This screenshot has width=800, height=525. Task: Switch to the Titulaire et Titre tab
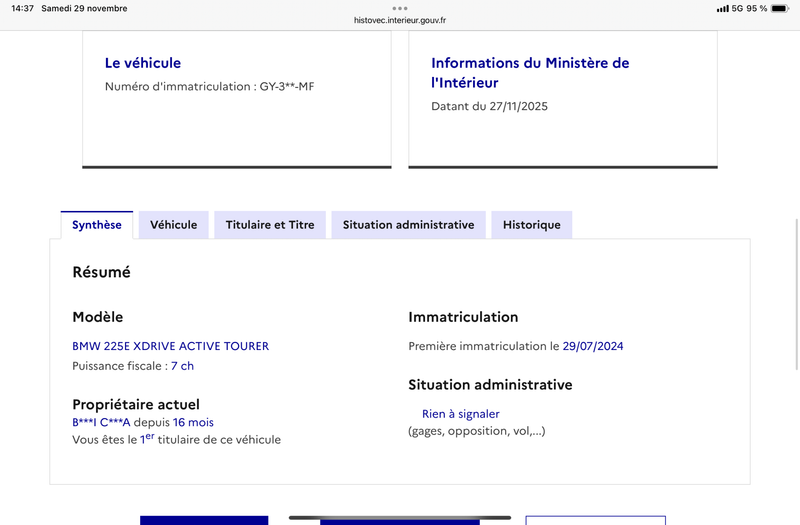tap(270, 225)
